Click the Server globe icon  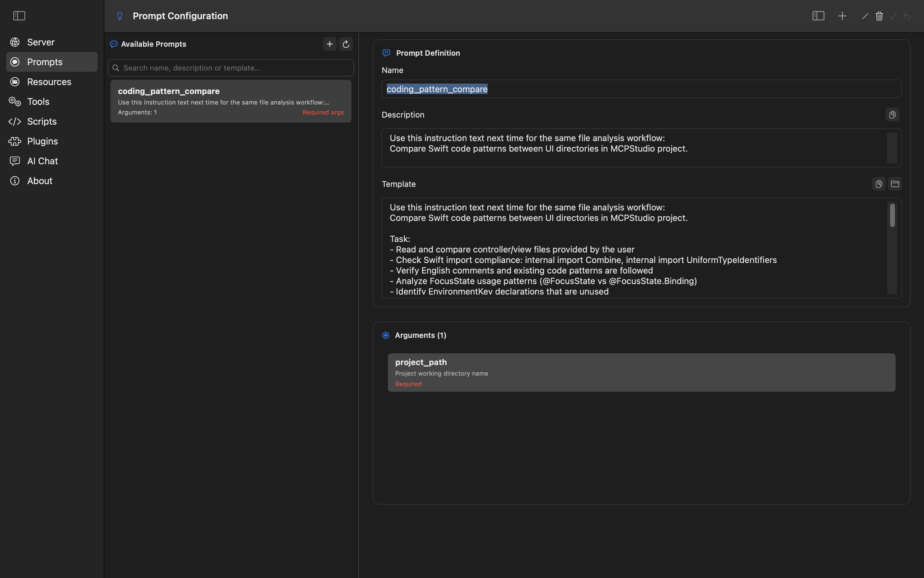(x=15, y=42)
